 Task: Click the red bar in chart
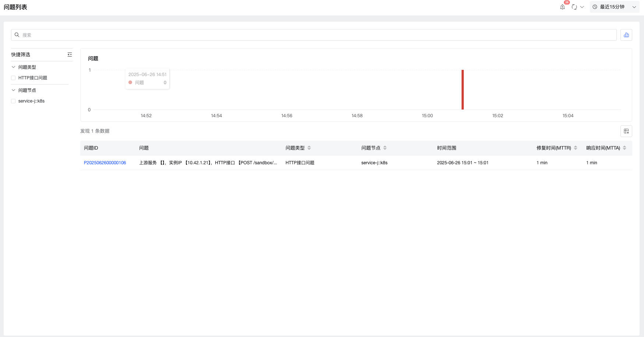tap(463, 90)
